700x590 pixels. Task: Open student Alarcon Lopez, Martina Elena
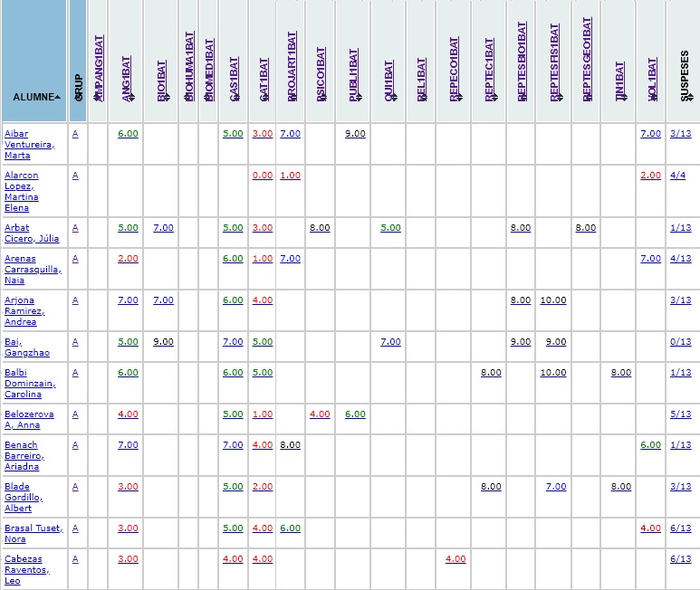(22, 191)
